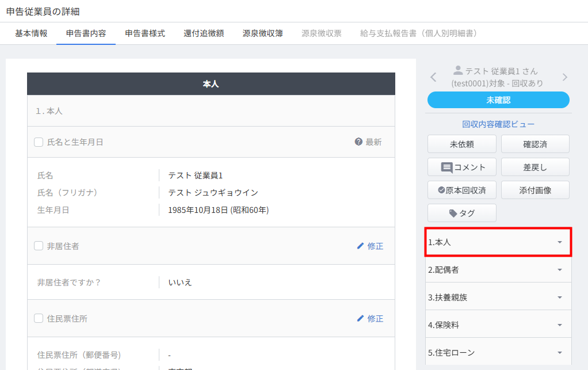This screenshot has height=370, width=588.
Task: Open コメント with the speech bubble button
Action: click(461, 167)
